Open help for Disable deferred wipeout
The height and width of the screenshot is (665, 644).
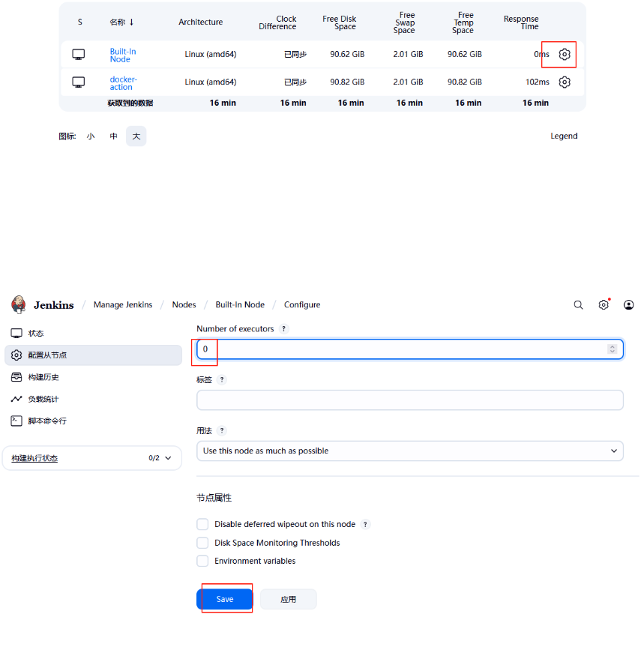click(x=365, y=524)
